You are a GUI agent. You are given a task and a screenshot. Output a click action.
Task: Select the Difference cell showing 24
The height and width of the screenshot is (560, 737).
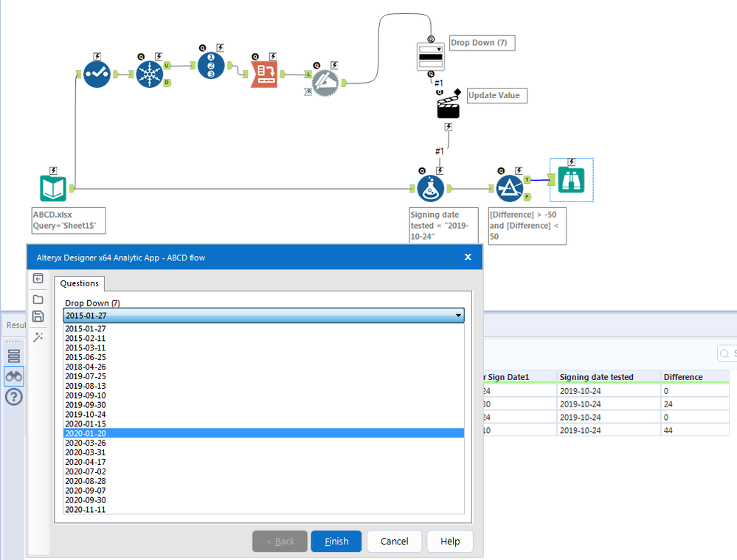pos(695,404)
